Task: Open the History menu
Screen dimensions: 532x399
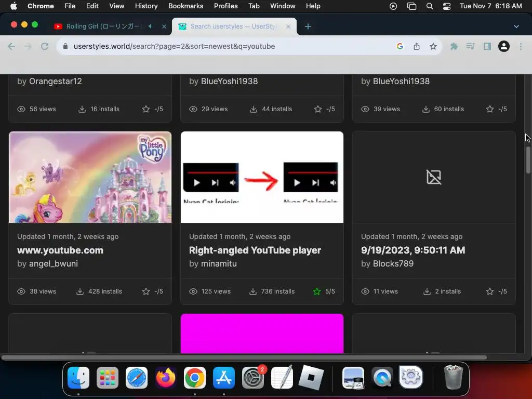Action: tap(146, 6)
